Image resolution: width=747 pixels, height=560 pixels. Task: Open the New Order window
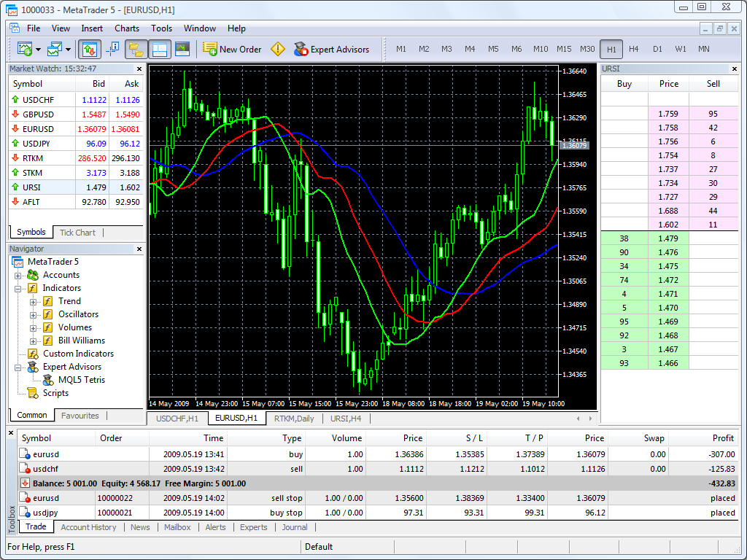click(x=232, y=49)
